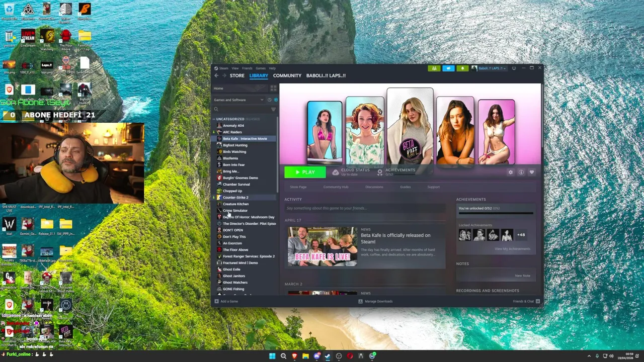Click View My Achievements link

tap(512, 249)
